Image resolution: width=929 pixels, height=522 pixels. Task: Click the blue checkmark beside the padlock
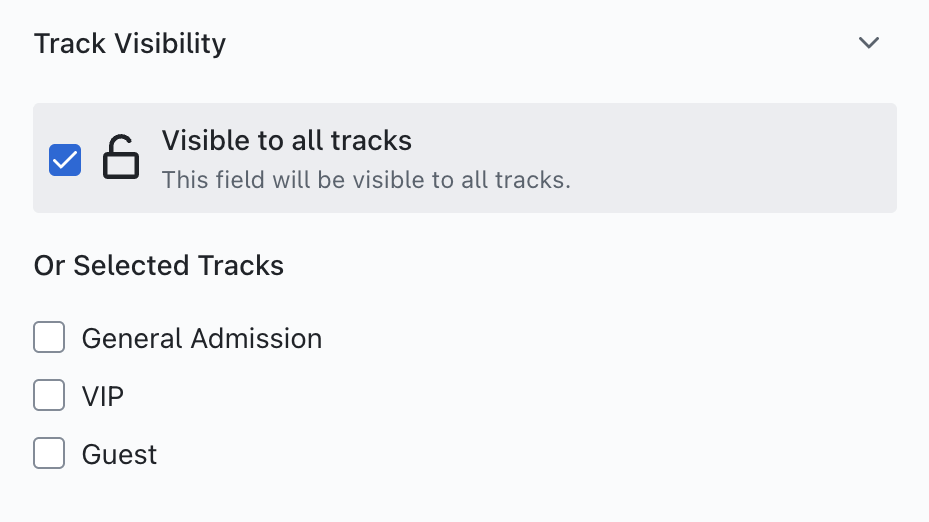[x=65, y=159]
